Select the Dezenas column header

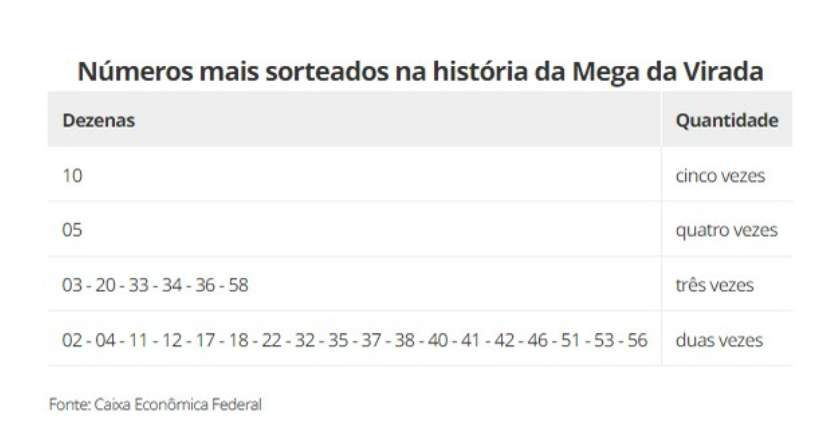[x=99, y=121]
